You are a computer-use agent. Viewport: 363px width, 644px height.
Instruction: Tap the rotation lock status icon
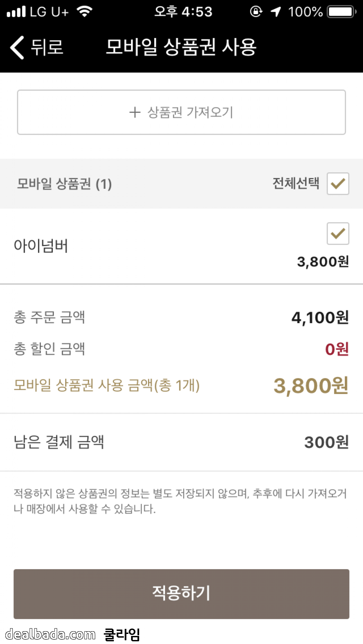click(x=256, y=12)
